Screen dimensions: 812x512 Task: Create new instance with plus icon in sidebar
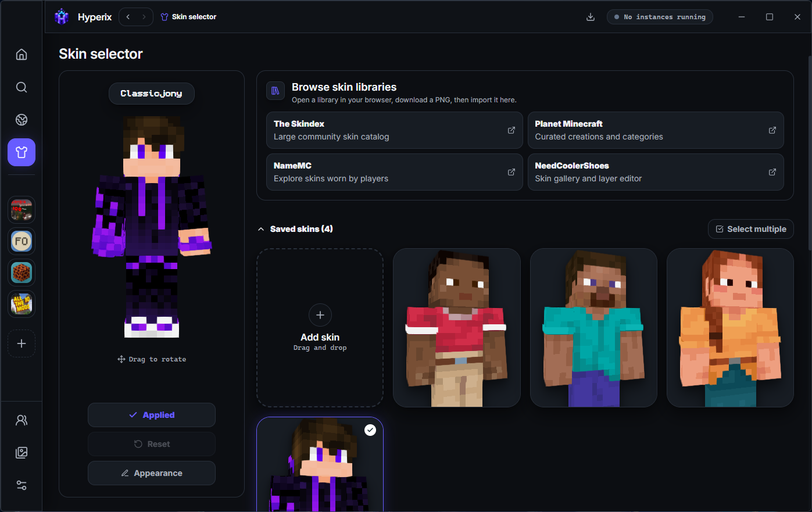pos(22,343)
